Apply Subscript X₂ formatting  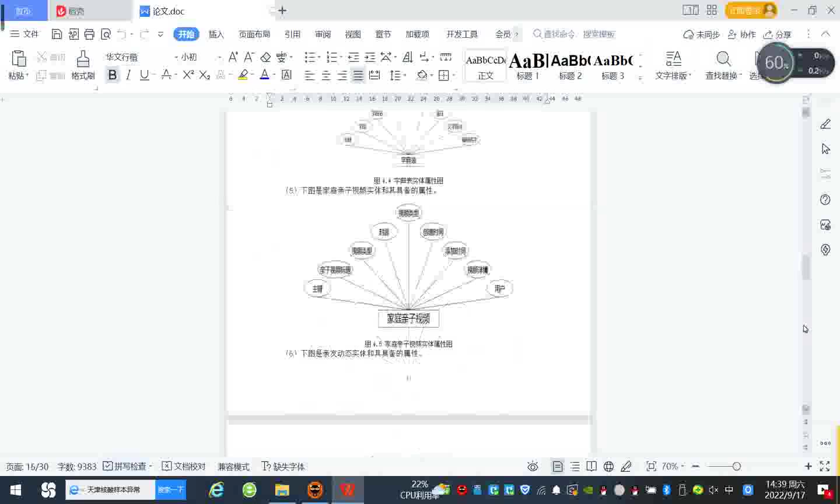pos(204,75)
